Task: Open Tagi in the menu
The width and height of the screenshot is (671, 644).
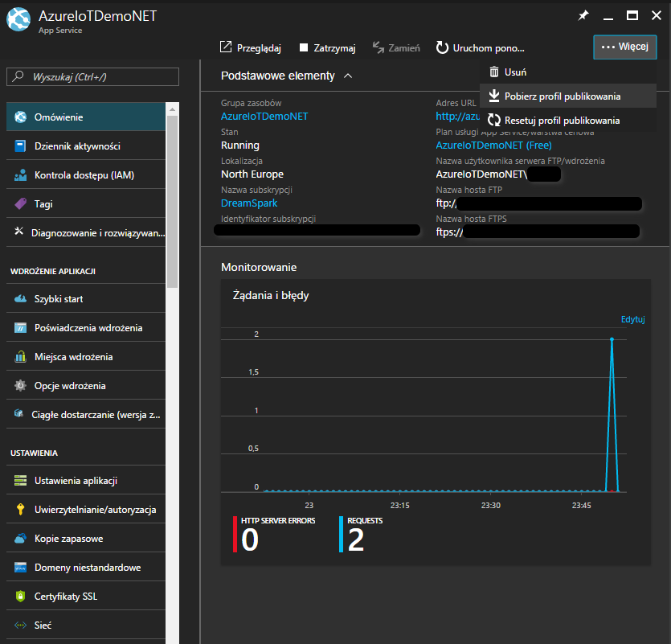Action: tap(86, 204)
